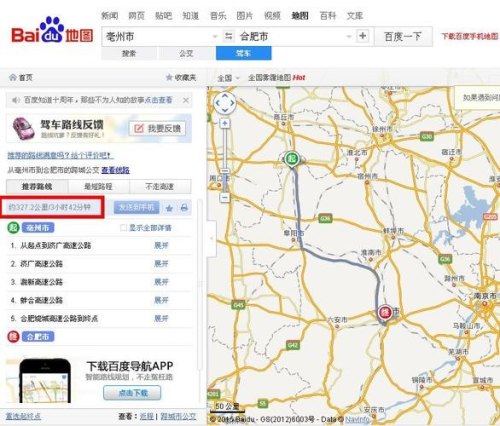The height and width of the screenshot is (426, 500).
Task: Select the 驾车 driving tab
Action: point(244,53)
